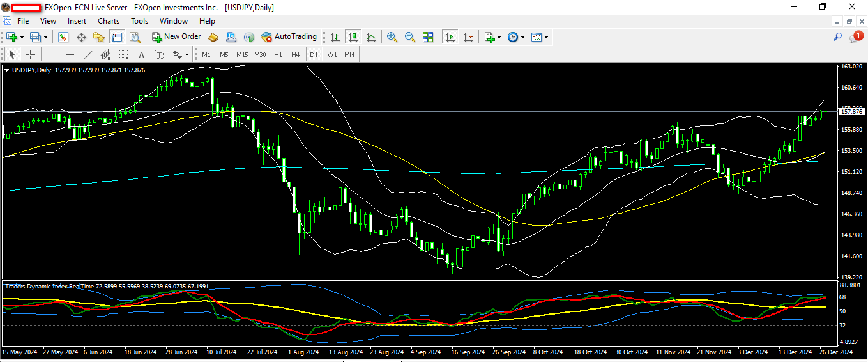868x362 pixels.
Task: Switch timeframe to H1
Action: [278, 54]
